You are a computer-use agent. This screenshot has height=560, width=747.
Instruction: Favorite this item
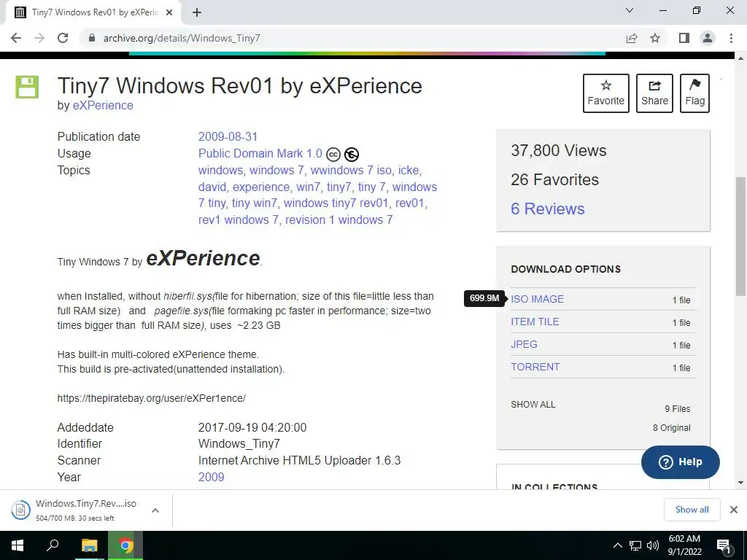606,93
